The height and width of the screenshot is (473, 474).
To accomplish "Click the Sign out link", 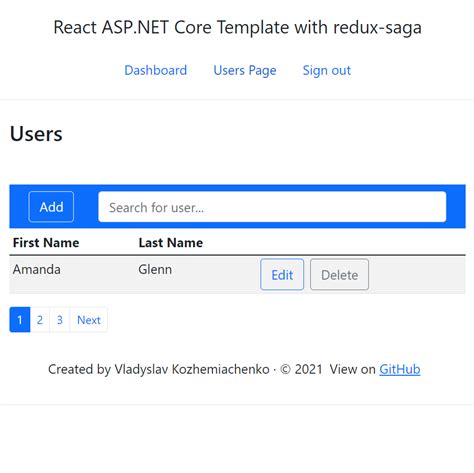I will coord(327,70).
